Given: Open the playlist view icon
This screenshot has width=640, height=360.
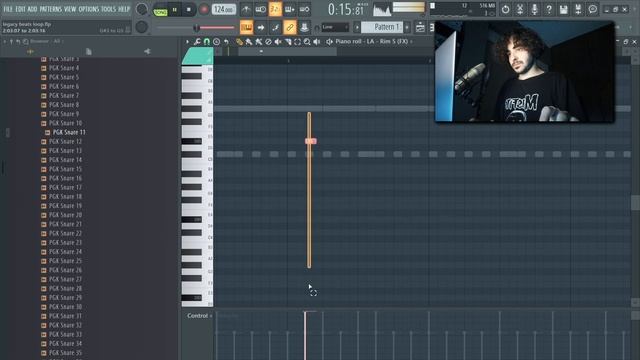Looking at the screenshot, I should [x=420, y=27].
